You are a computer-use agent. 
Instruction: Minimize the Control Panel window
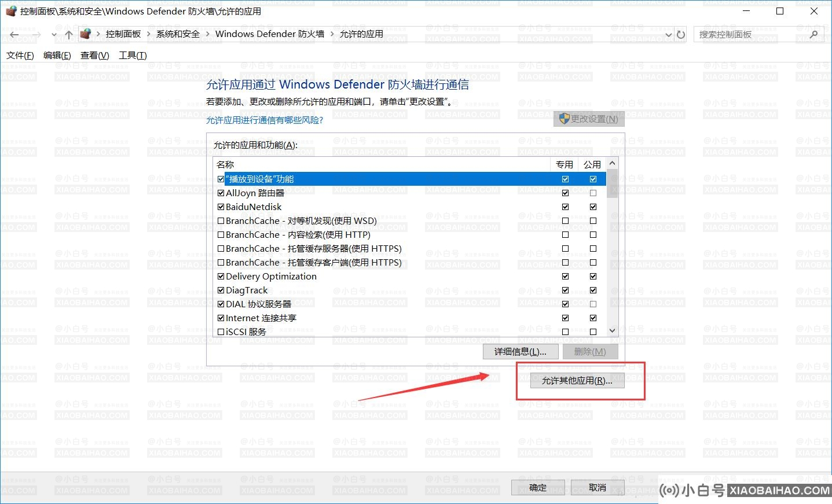746,11
